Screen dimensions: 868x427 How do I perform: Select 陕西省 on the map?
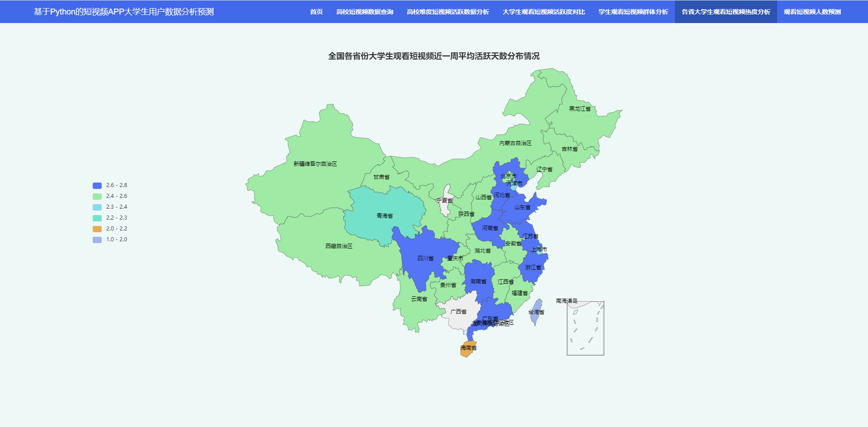(x=467, y=214)
